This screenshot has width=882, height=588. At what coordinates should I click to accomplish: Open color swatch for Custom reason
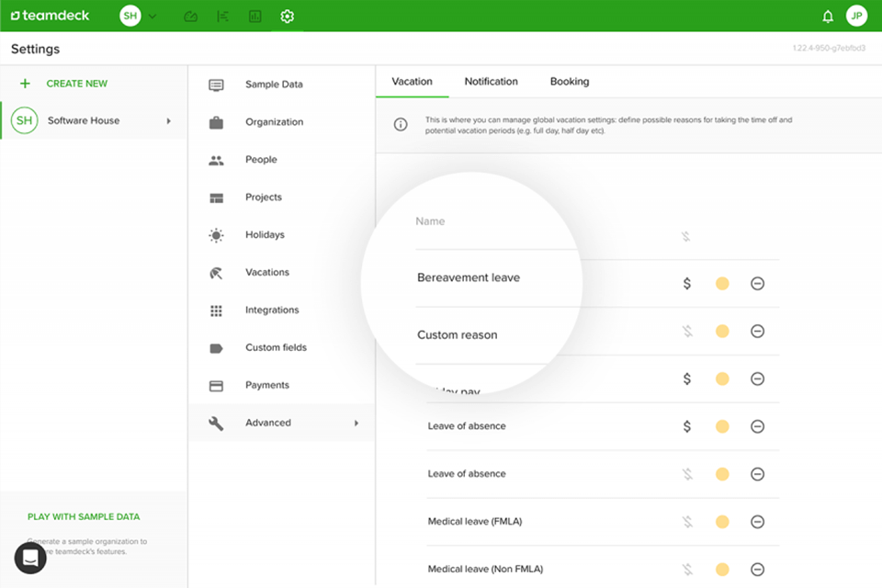point(722,331)
